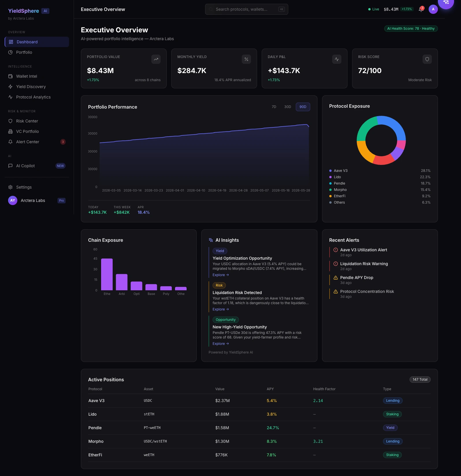Open the user avatar A in header
This screenshot has height=476, width=461.
[433, 9]
